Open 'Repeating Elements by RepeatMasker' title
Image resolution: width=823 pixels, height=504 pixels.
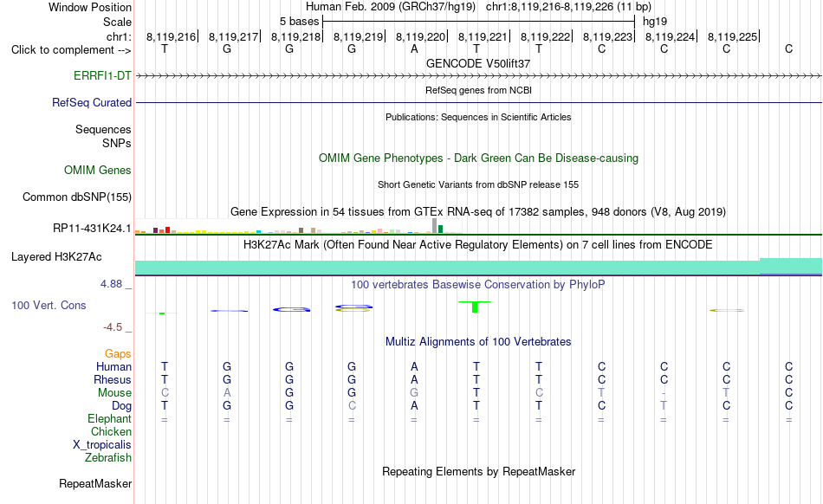tap(478, 471)
